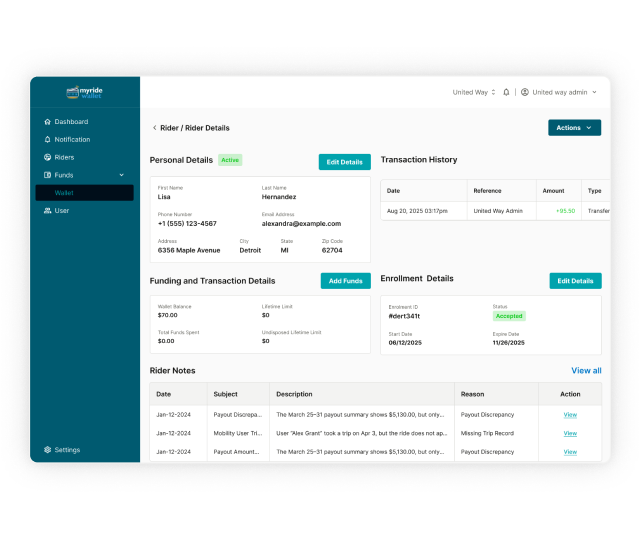Open Settings gear icon in sidebar

[47, 450]
